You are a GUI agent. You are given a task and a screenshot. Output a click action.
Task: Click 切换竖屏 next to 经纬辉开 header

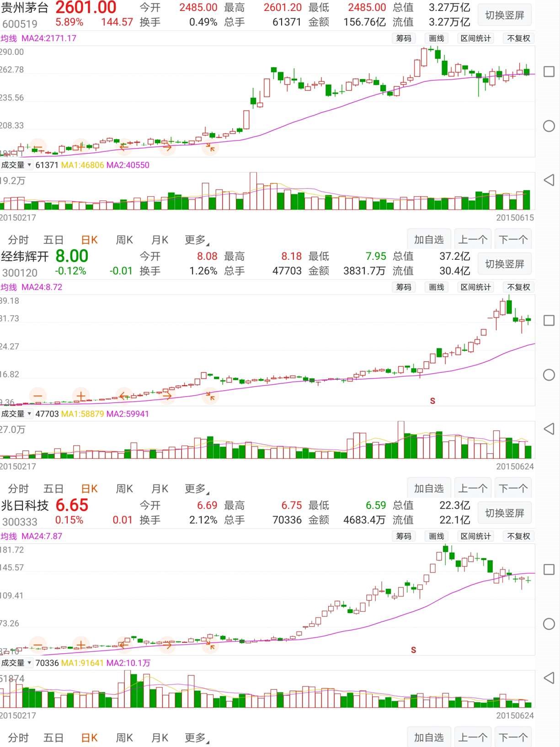505,264
